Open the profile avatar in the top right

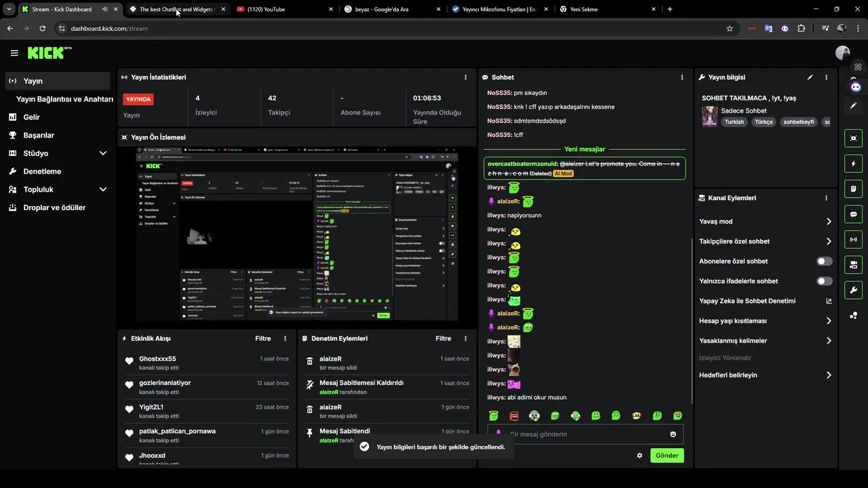coord(843,53)
